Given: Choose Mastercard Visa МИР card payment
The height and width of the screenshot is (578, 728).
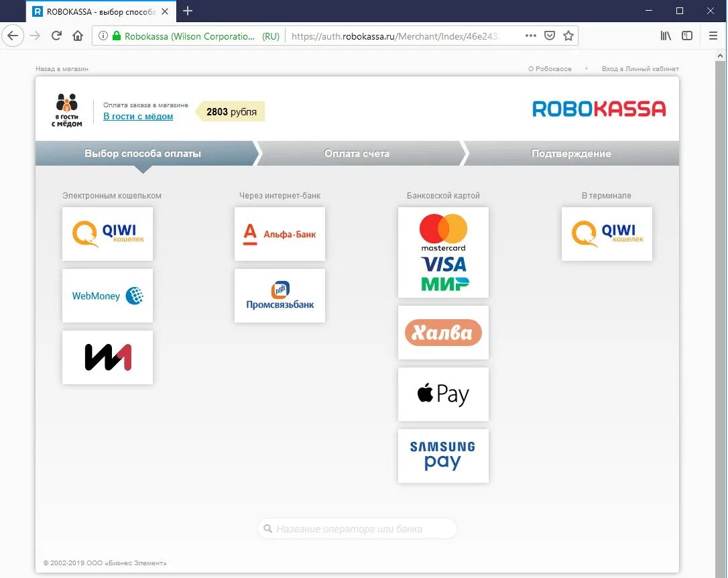Looking at the screenshot, I should click(x=443, y=252).
